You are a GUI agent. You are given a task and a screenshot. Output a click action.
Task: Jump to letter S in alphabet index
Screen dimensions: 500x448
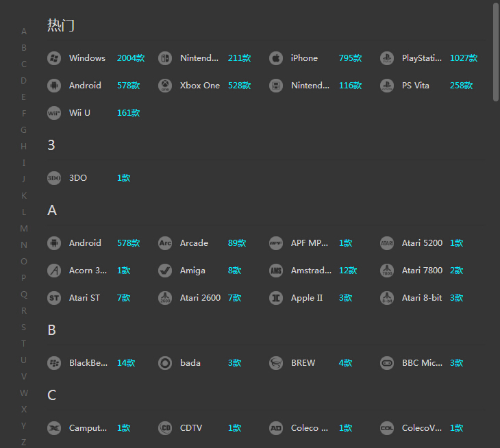tap(24, 327)
